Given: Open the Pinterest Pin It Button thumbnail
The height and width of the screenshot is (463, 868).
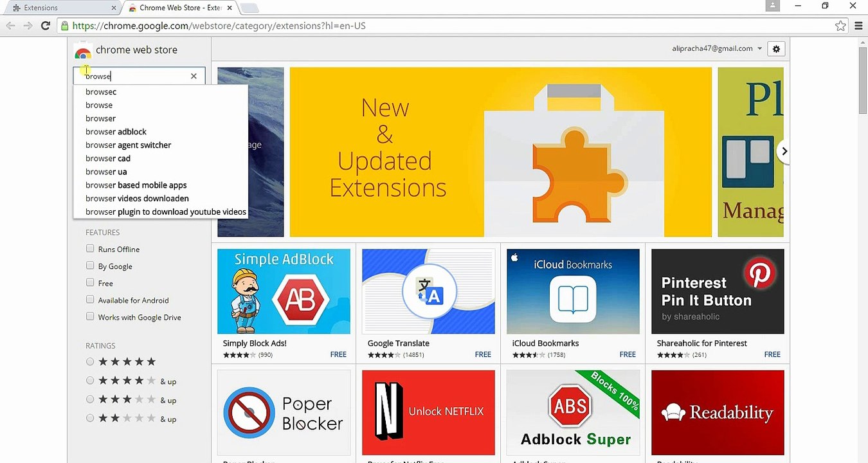Looking at the screenshot, I should 718,291.
